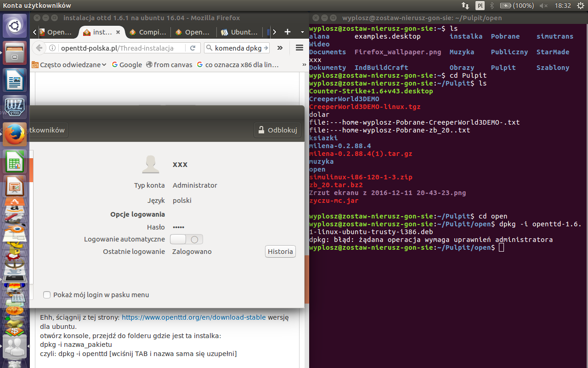
Task: Expand the 'Często odwiedzane' bookmarks dropdown
Action: click(69, 65)
